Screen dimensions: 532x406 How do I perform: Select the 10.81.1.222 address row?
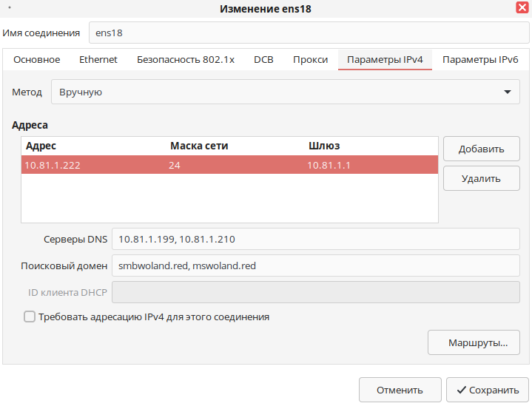click(x=229, y=165)
